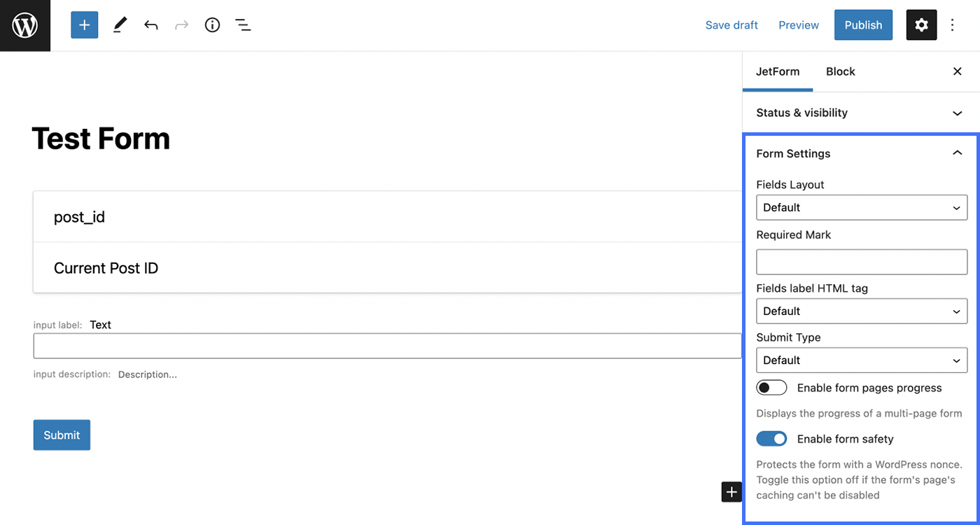Open the List View outline
The image size is (980, 525).
[x=243, y=24]
